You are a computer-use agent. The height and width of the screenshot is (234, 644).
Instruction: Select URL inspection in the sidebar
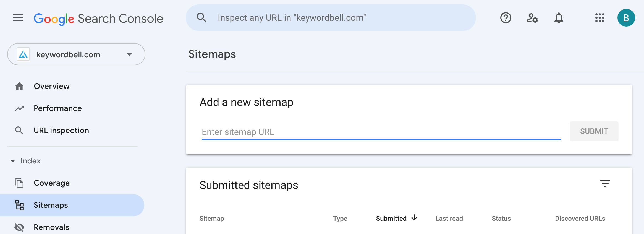pyautogui.click(x=61, y=131)
